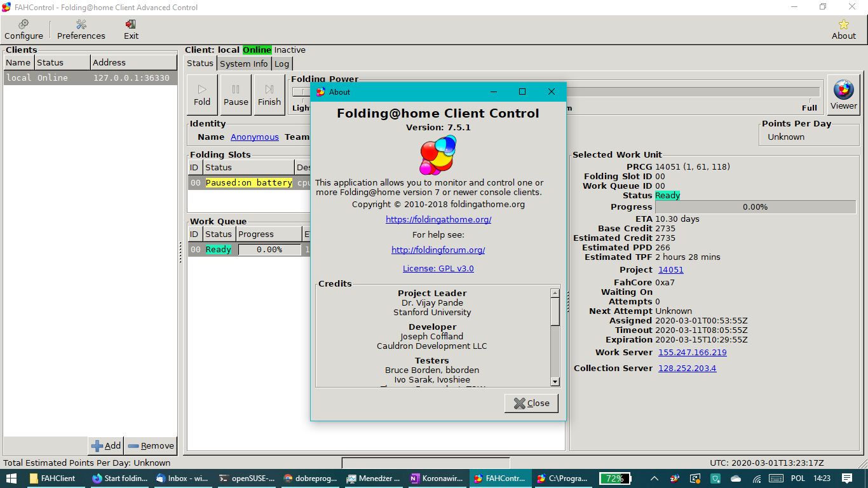Open the Configure tool
This screenshot has height=488, width=868.
pyautogui.click(x=24, y=29)
